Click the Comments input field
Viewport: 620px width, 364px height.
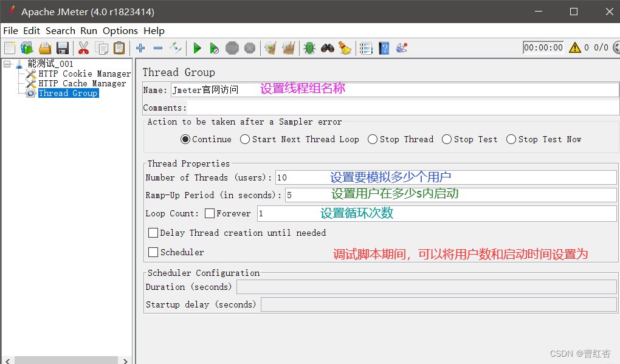click(402, 108)
